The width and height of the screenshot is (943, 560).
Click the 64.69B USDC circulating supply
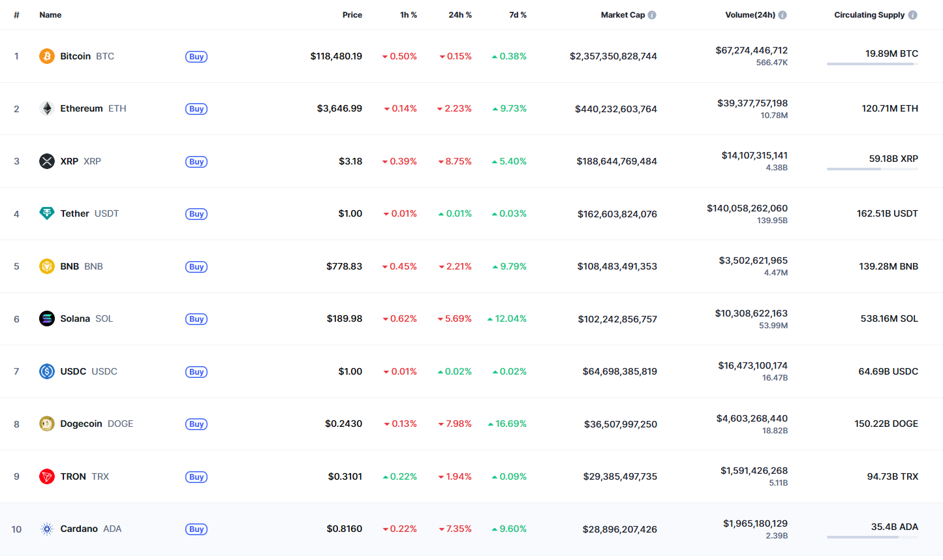(x=888, y=371)
